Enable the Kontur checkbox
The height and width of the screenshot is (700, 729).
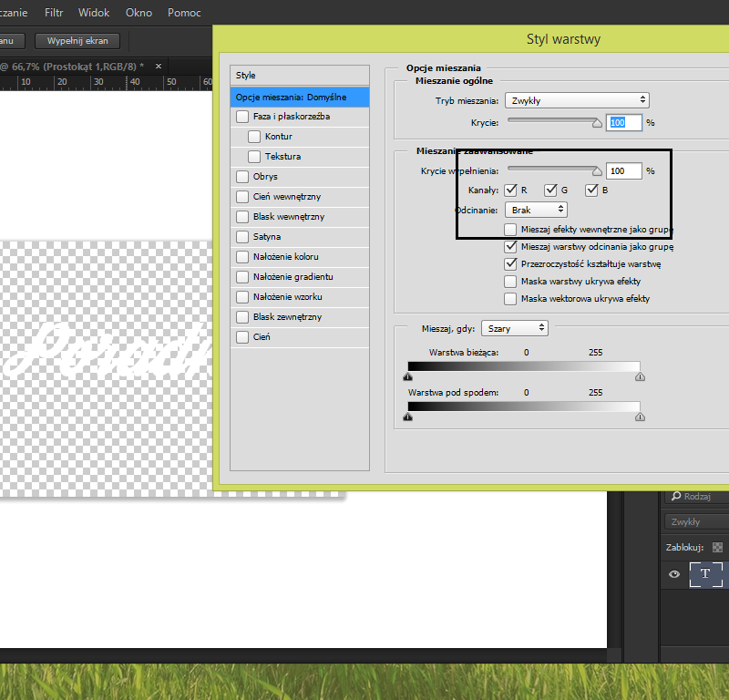click(x=254, y=137)
